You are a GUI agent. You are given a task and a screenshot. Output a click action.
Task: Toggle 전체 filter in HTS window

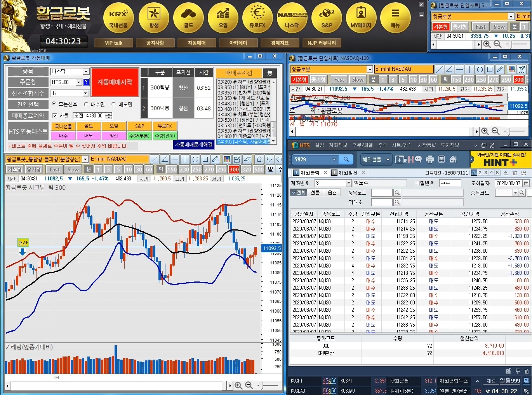(x=298, y=192)
